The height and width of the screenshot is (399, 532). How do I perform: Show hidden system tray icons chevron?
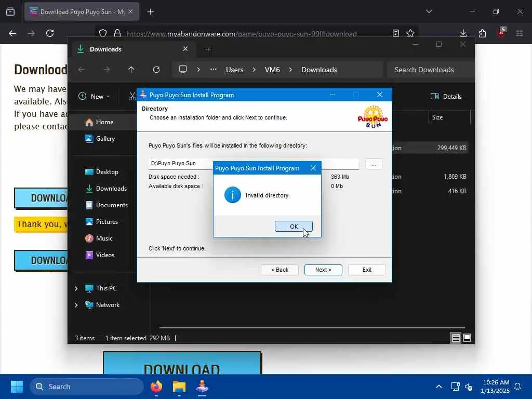pyautogui.click(x=438, y=387)
